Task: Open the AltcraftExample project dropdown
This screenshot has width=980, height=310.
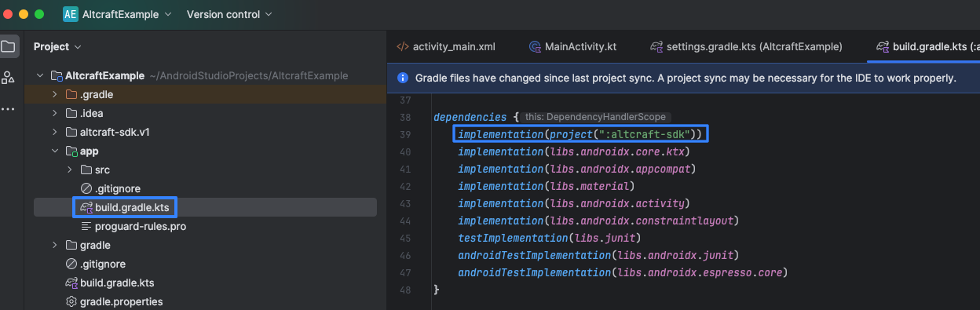Action: pos(119,14)
